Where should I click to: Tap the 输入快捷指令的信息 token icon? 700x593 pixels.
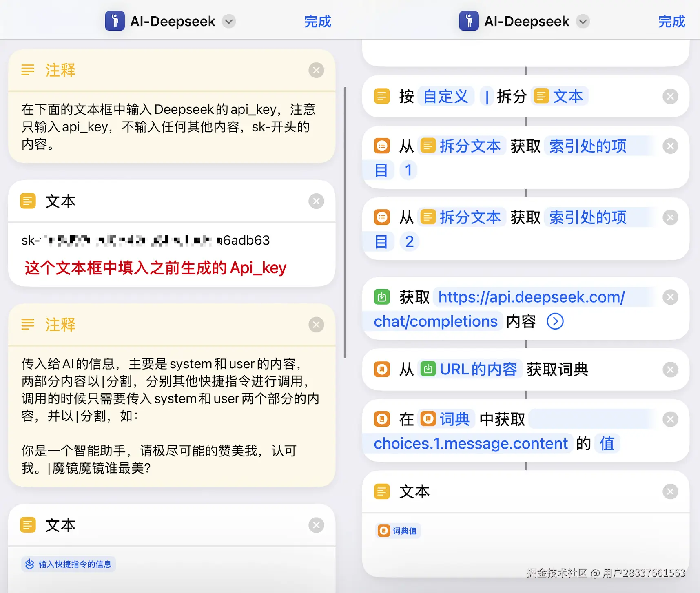pyautogui.click(x=29, y=564)
